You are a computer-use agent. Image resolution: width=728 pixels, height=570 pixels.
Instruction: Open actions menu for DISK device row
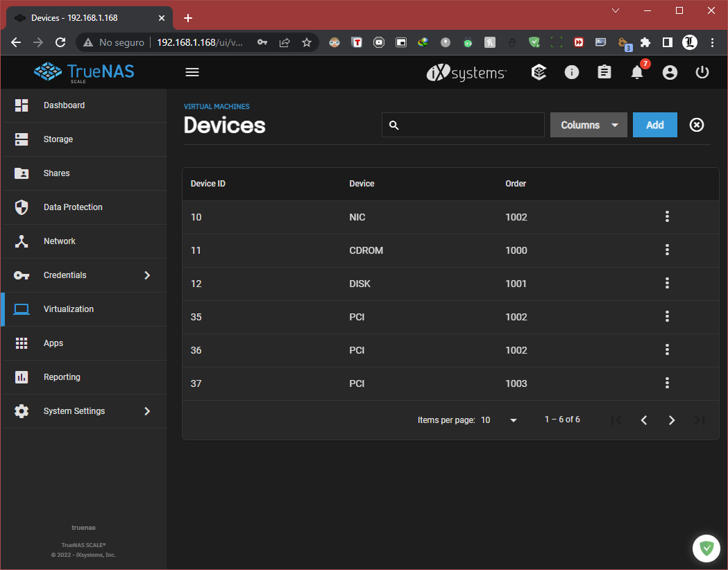click(x=667, y=284)
